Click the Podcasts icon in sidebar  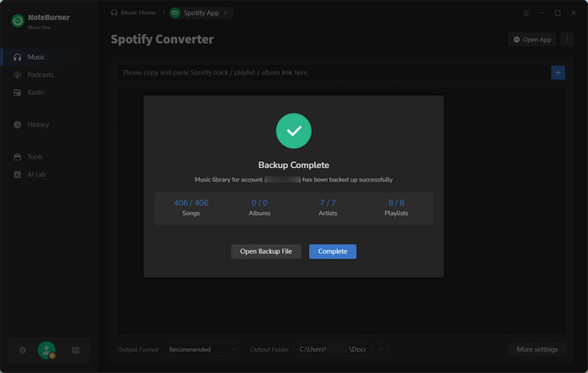coord(18,75)
